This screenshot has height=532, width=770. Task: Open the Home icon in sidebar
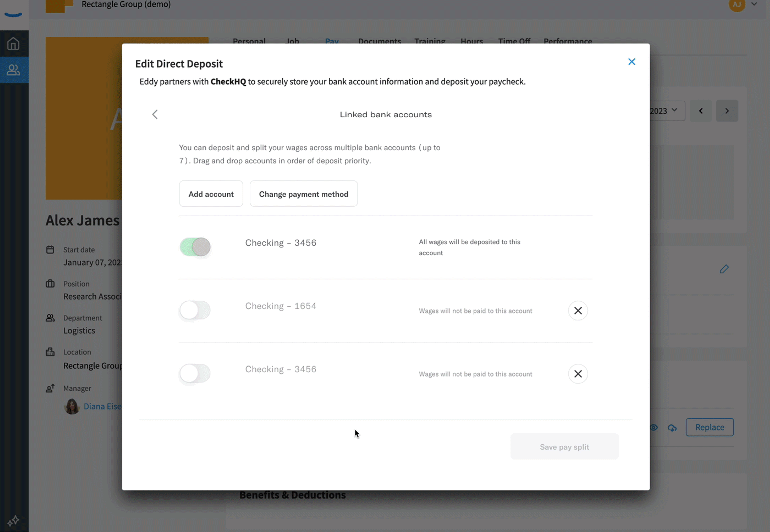pyautogui.click(x=13, y=44)
